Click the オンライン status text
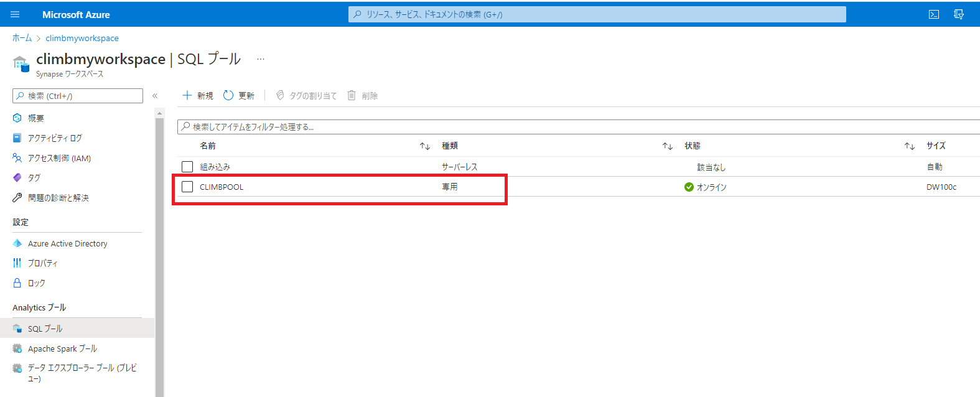980x397 pixels. point(711,187)
